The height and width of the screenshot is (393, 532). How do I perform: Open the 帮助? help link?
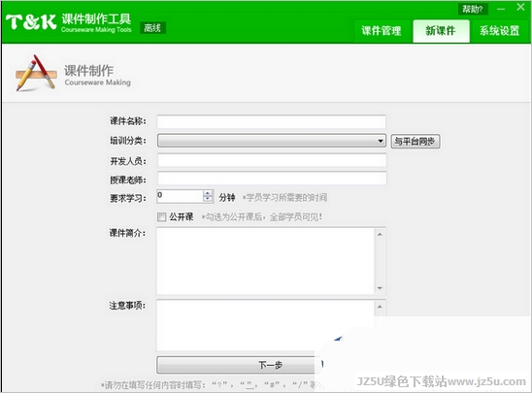click(473, 9)
